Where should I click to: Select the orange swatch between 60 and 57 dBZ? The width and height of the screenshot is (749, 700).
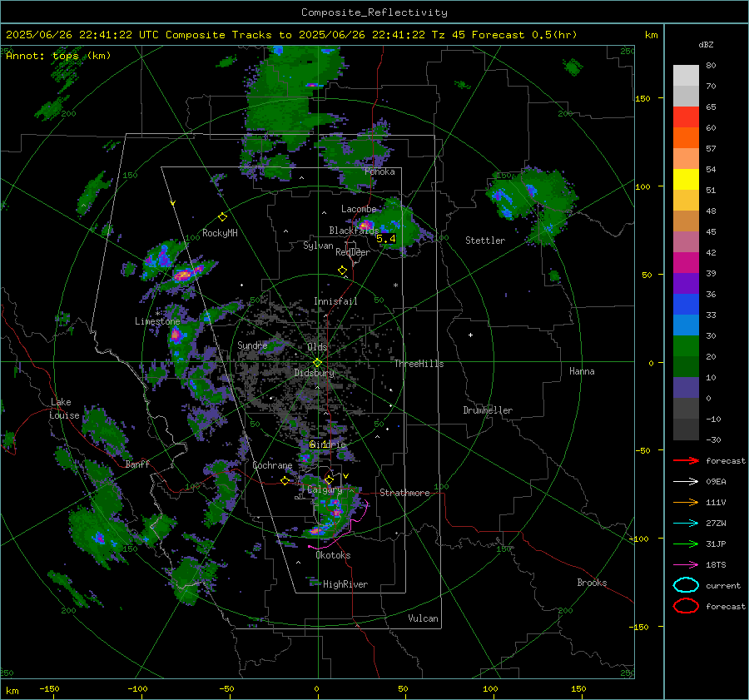point(686,138)
